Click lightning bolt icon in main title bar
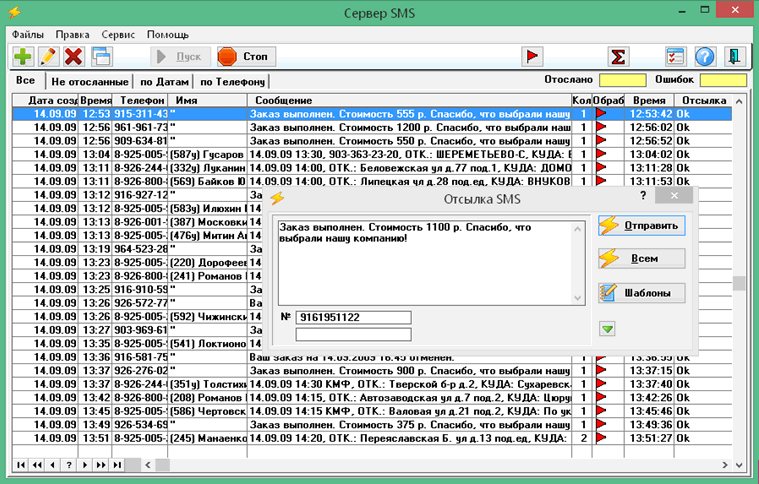 pos(15,12)
